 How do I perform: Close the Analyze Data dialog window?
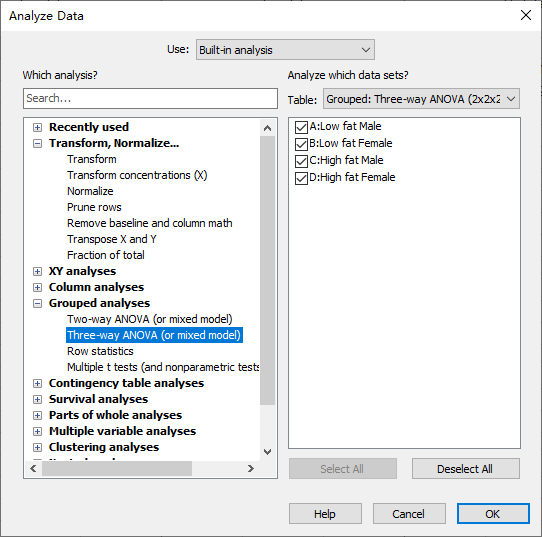[526, 15]
